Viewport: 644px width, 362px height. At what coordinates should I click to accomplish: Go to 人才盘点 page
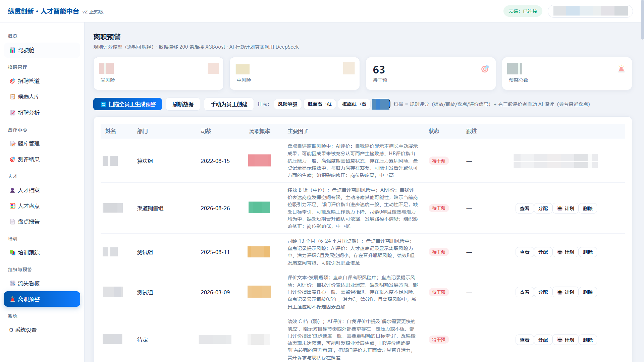42,206
